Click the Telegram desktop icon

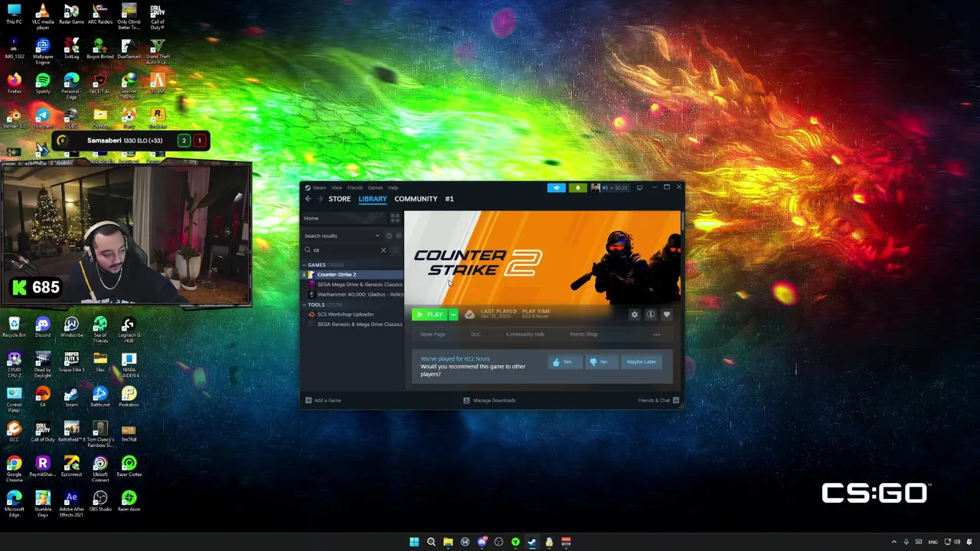coord(43,119)
